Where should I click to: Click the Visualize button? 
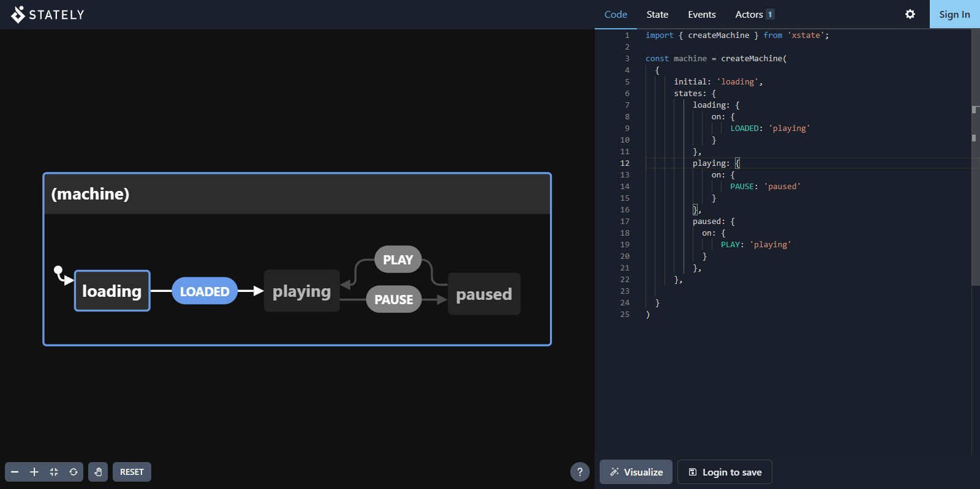point(636,472)
